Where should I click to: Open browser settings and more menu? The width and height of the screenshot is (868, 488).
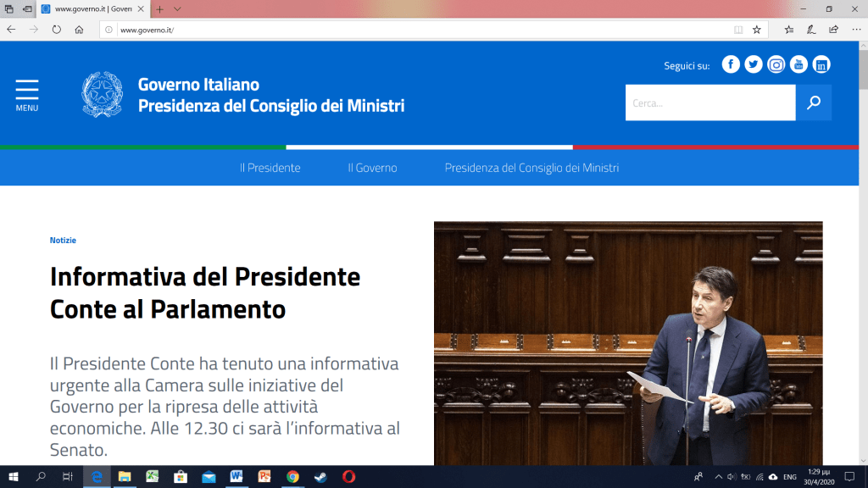[x=856, y=30]
